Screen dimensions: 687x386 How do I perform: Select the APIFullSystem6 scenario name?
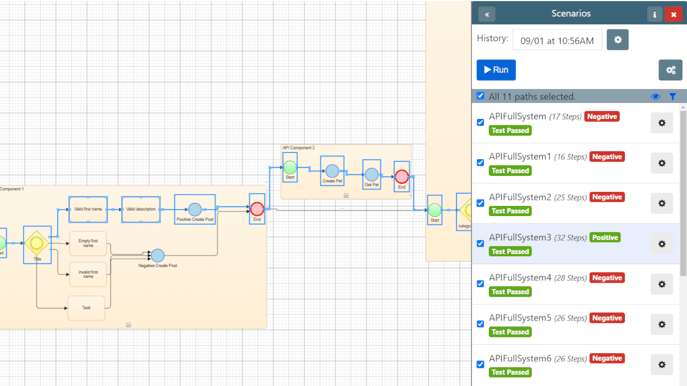(520, 358)
